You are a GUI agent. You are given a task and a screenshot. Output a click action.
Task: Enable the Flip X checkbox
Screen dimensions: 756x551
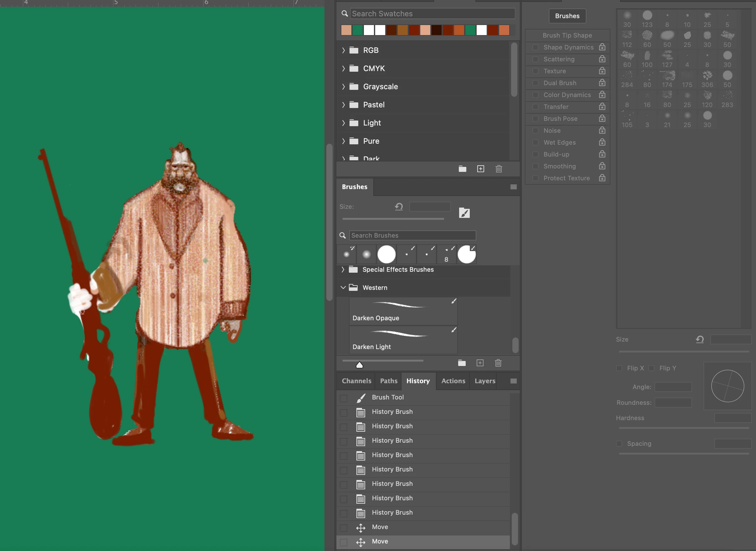point(619,368)
